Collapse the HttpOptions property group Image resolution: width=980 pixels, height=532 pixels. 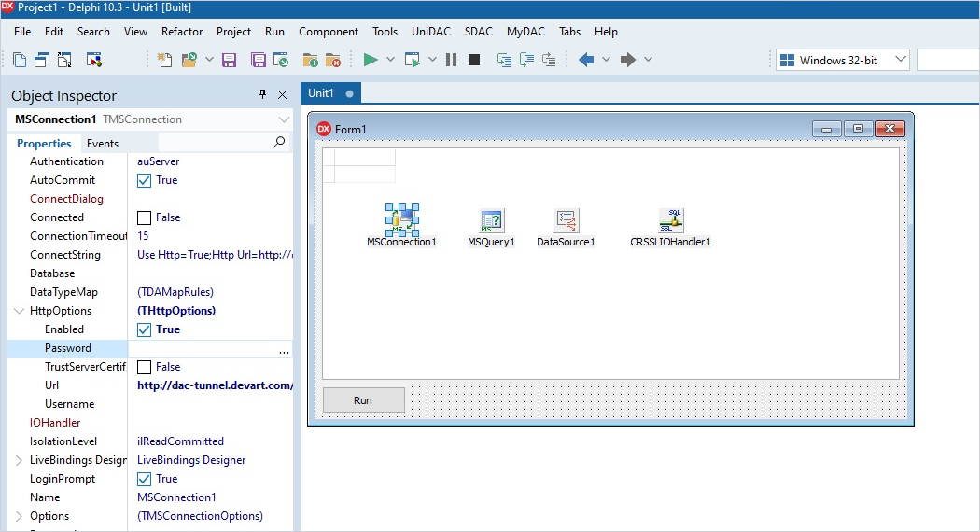tap(19, 311)
